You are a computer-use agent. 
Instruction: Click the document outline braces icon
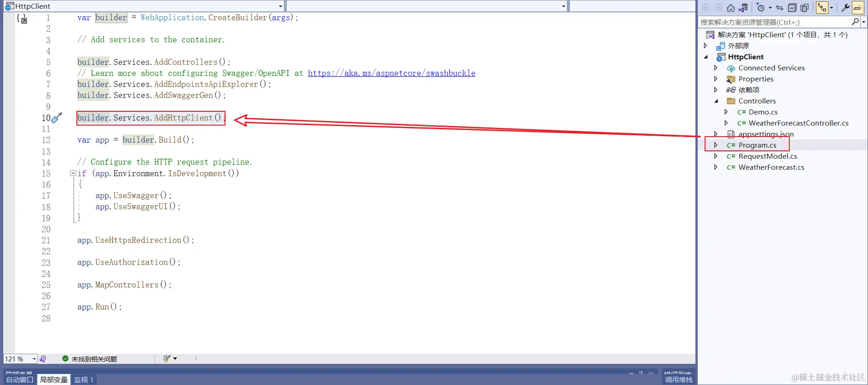(22, 18)
